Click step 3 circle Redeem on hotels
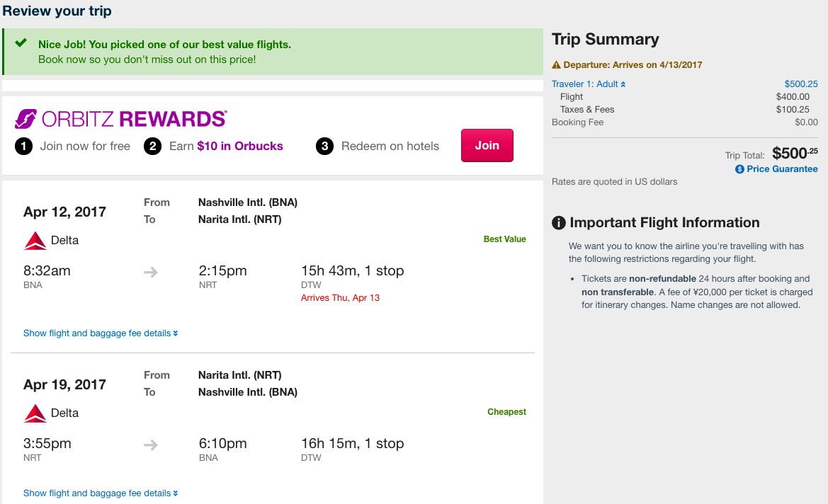The image size is (828, 504). [x=325, y=147]
